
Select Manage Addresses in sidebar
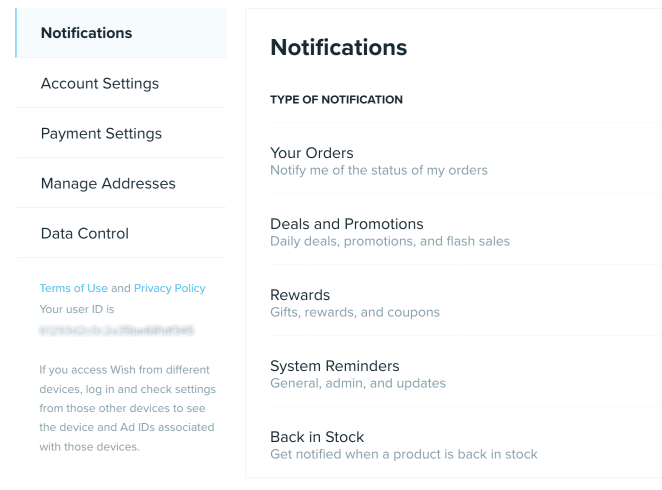click(x=121, y=183)
